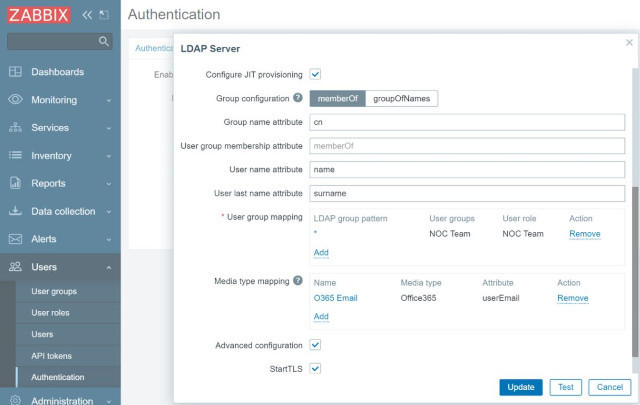640x405 pixels.
Task: Collapse the sidebar with double-arrow icon
Action: (87, 16)
